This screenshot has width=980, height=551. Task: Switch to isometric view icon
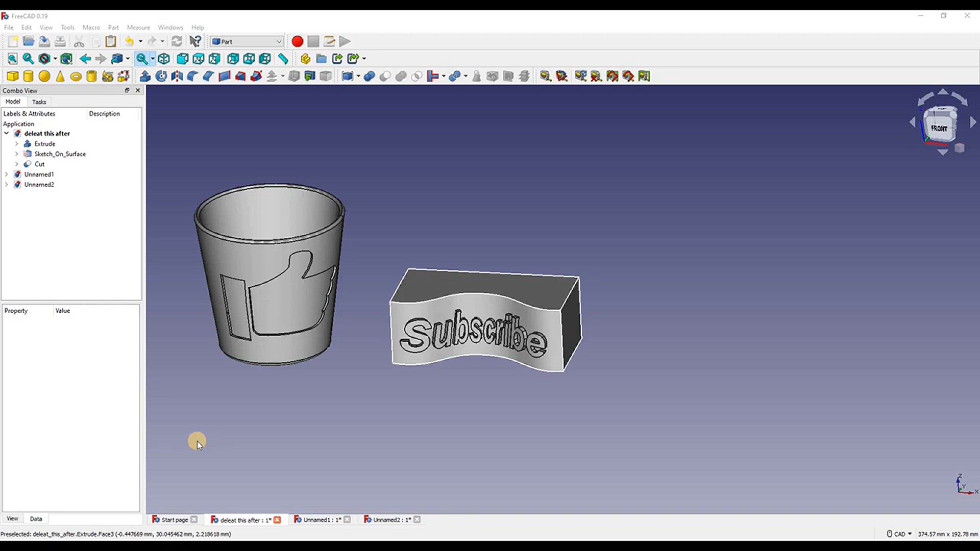click(164, 59)
